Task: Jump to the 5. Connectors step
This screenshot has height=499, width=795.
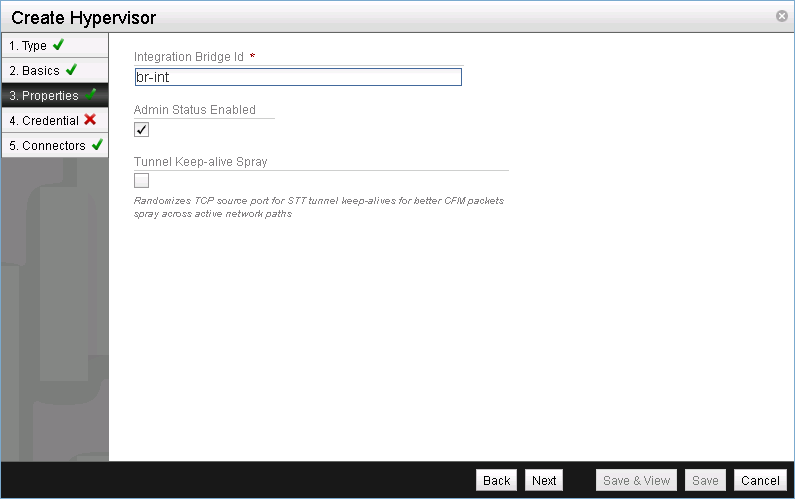Action: coord(47,146)
